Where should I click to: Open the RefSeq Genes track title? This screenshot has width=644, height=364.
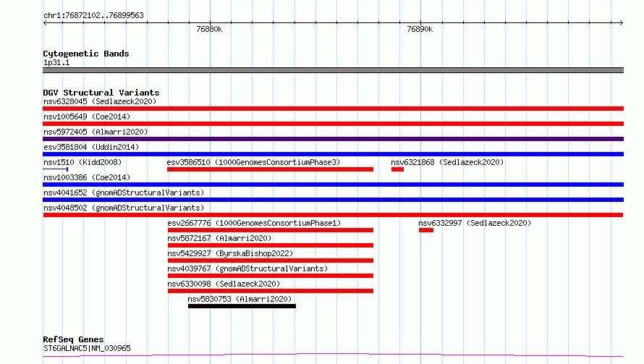click(73, 339)
